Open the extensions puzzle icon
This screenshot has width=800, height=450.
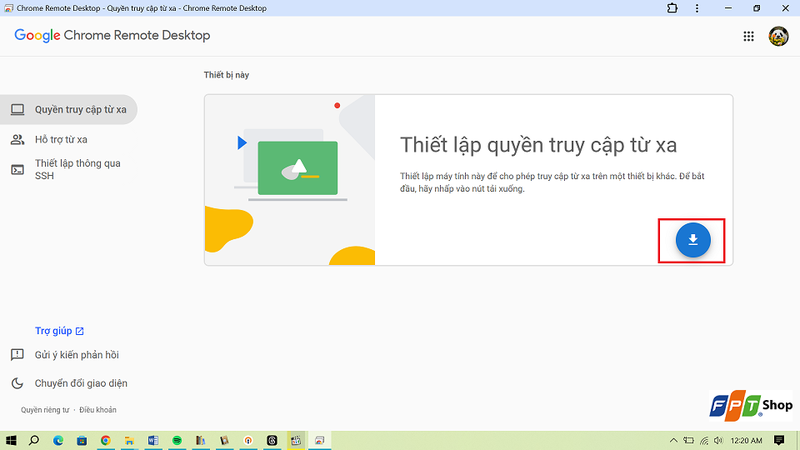pos(672,8)
